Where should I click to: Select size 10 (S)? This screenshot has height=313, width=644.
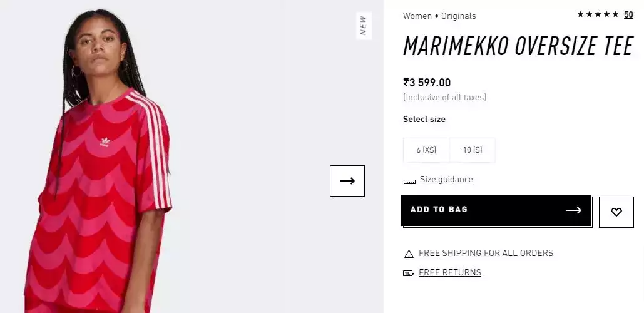pyautogui.click(x=473, y=150)
